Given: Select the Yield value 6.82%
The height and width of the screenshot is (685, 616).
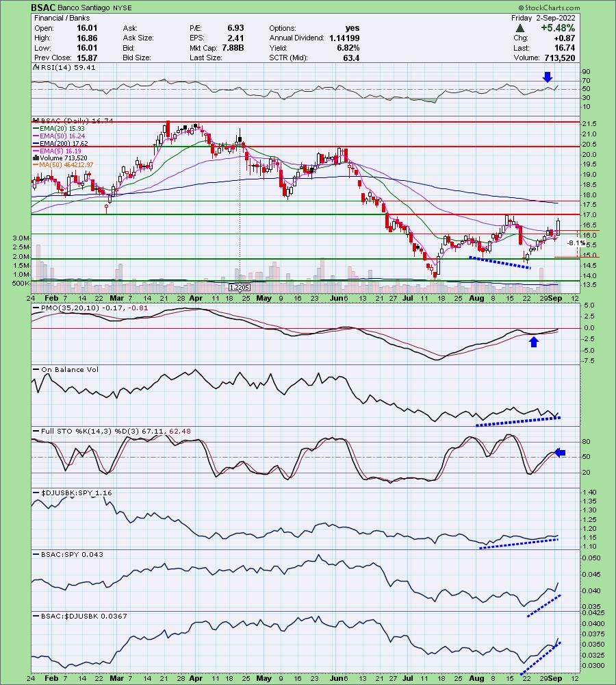Looking at the screenshot, I should [x=348, y=48].
